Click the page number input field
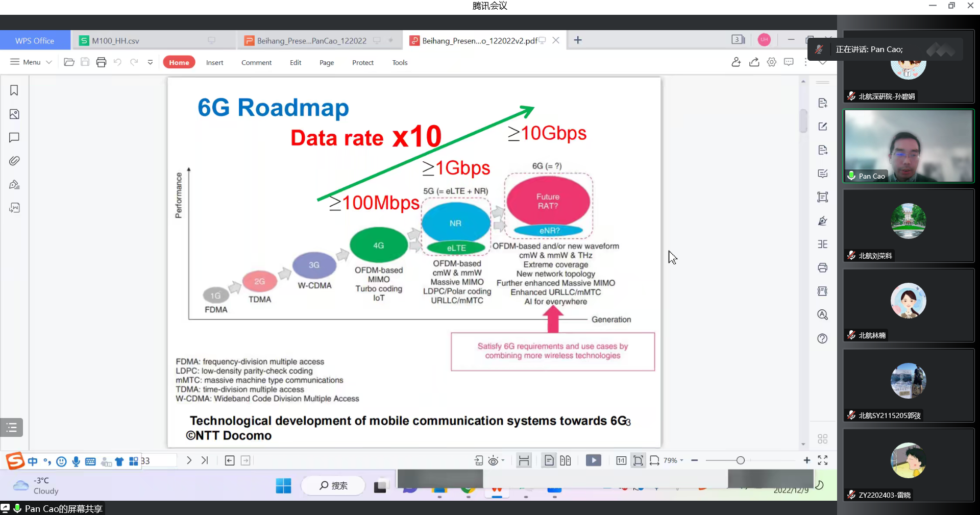980x515 pixels. (x=158, y=460)
